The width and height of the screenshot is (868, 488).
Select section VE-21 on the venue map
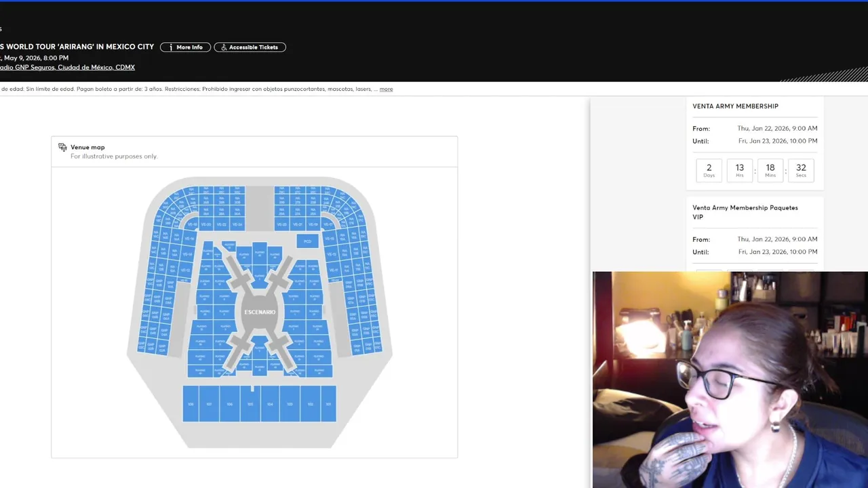pyautogui.click(x=298, y=224)
